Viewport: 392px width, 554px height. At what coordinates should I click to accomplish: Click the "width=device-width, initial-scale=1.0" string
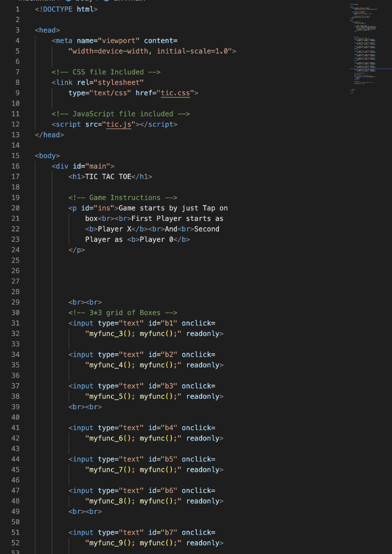pos(150,51)
